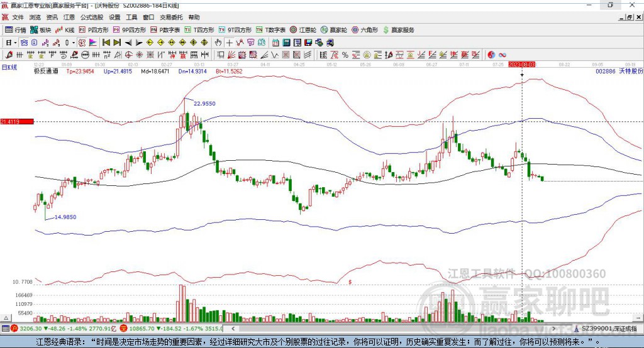The width and height of the screenshot is (644, 348).
Task: Click the black left arrow icon
Action: pos(128,43)
